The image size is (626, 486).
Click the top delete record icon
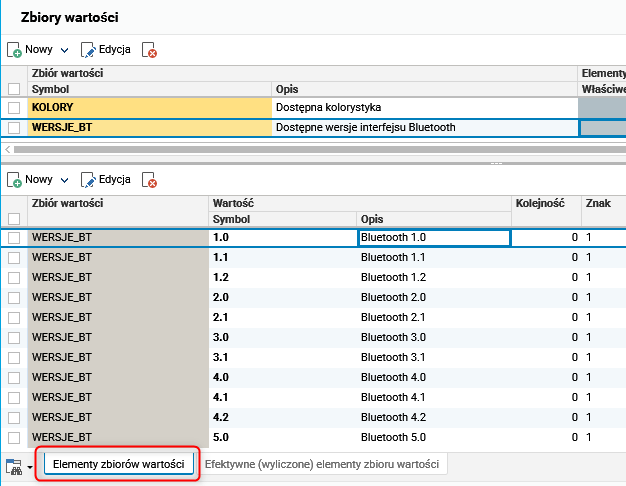(x=149, y=49)
